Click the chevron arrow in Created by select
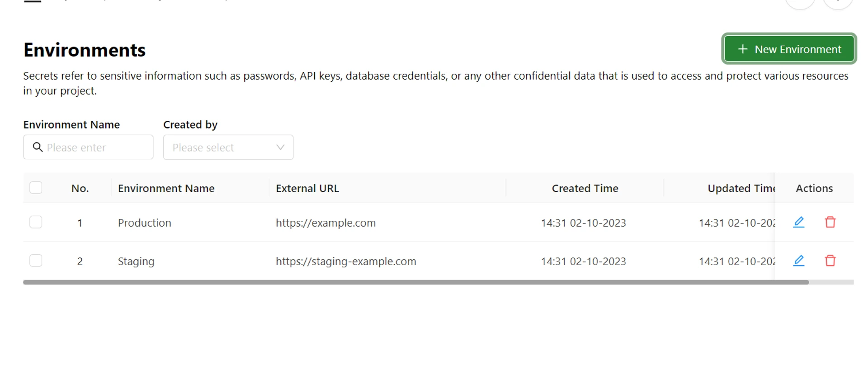This screenshot has height=366, width=868. pyautogui.click(x=280, y=147)
